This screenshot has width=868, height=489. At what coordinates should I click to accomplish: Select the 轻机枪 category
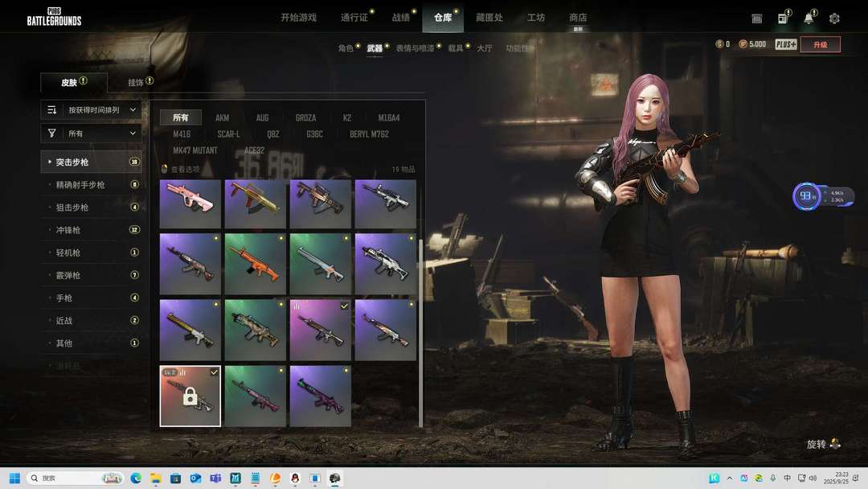[x=91, y=253]
